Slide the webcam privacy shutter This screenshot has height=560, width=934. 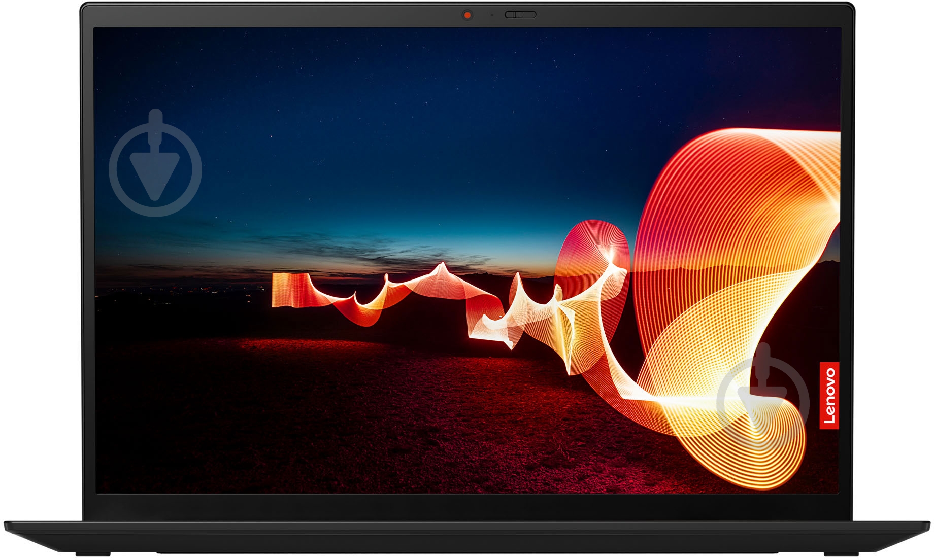click(x=520, y=15)
